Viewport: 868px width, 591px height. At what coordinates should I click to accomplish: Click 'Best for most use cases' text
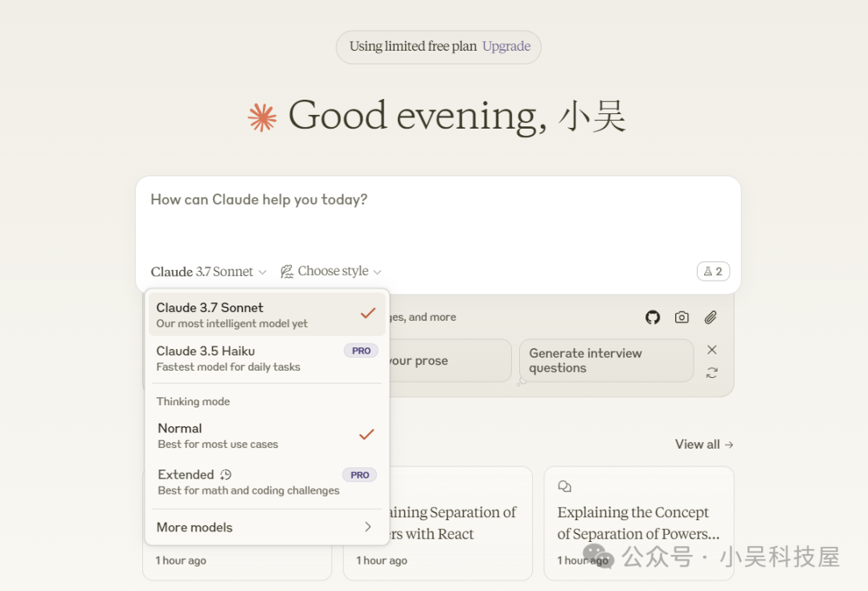click(218, 444)
